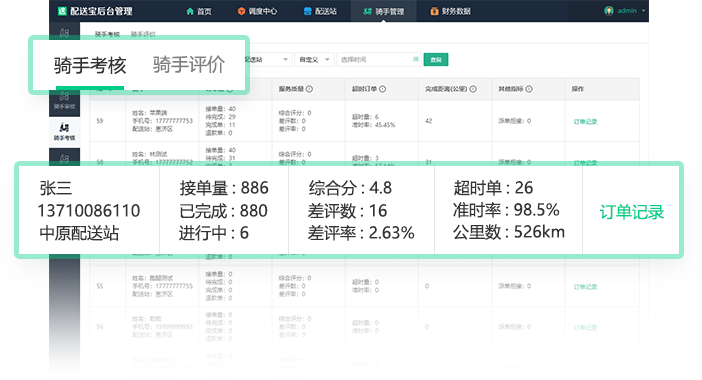The image size is (702, 380).
Task: Click the green 查询 search button
Action: [436, 60]
